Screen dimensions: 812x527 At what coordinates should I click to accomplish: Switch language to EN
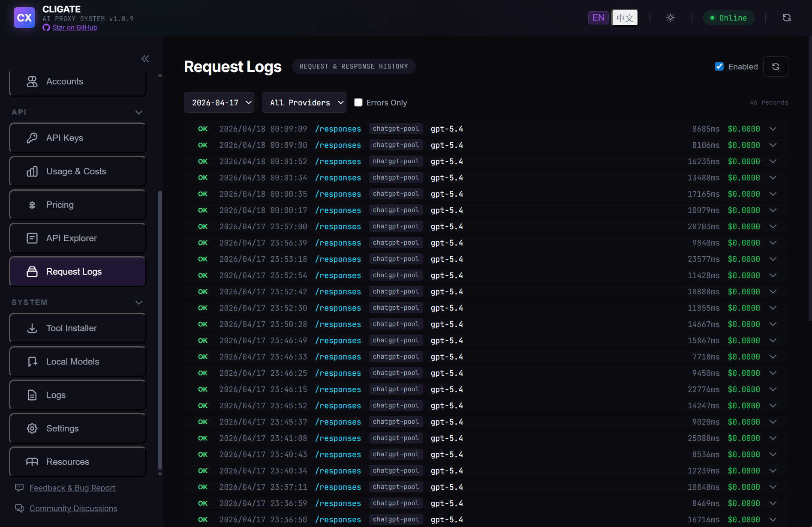[598, 18]
